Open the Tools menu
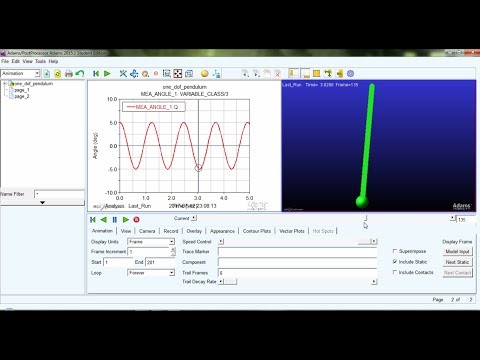The image size is (480, 360). (x=40, y=61)
